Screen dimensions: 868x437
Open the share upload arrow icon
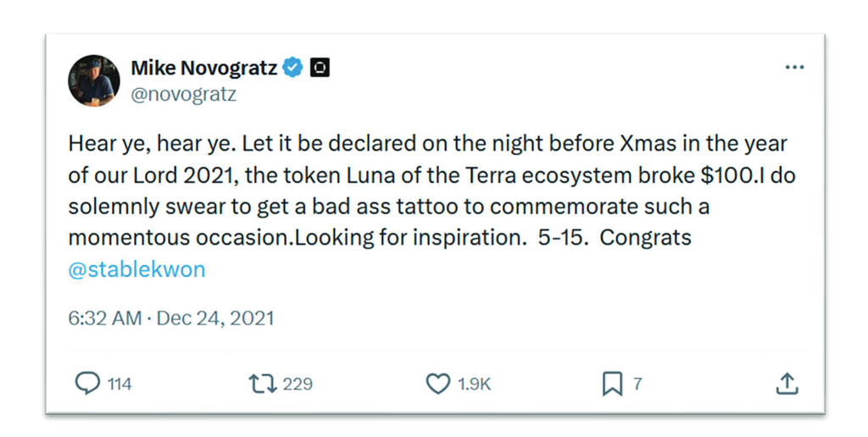point(787,384)
